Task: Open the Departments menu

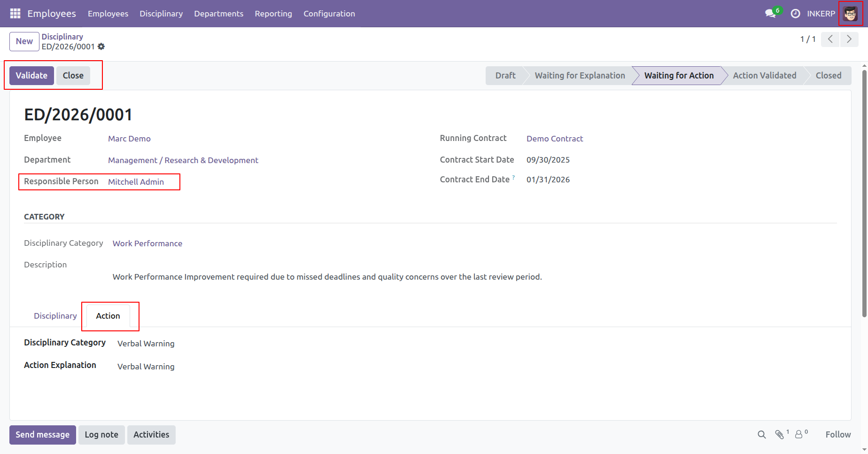Action: point(219,14)
